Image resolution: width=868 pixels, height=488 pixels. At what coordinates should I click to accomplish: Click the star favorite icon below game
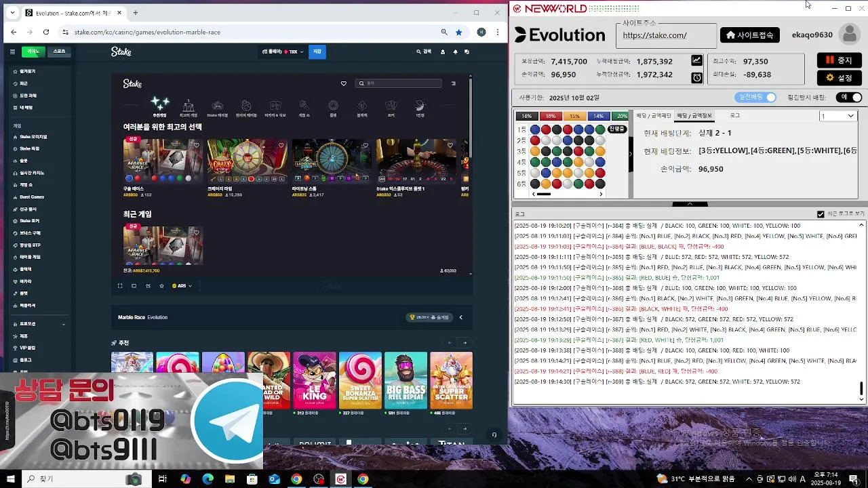(161, 286)
